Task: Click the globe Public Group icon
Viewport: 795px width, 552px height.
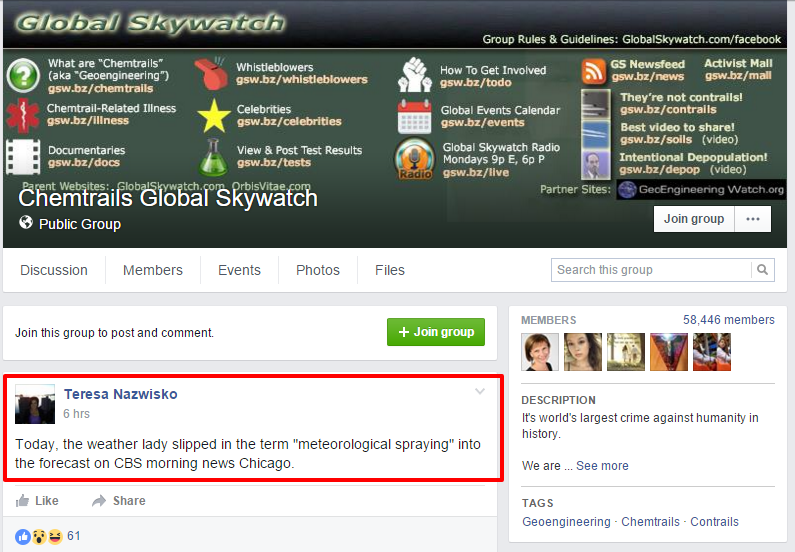Action: point(26,222)
